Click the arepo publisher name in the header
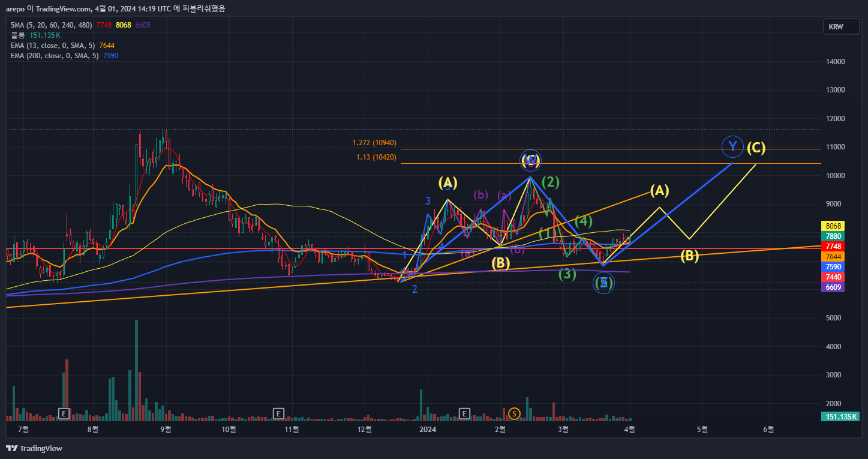This screenshot has height=459, width=868. point(14,8)
